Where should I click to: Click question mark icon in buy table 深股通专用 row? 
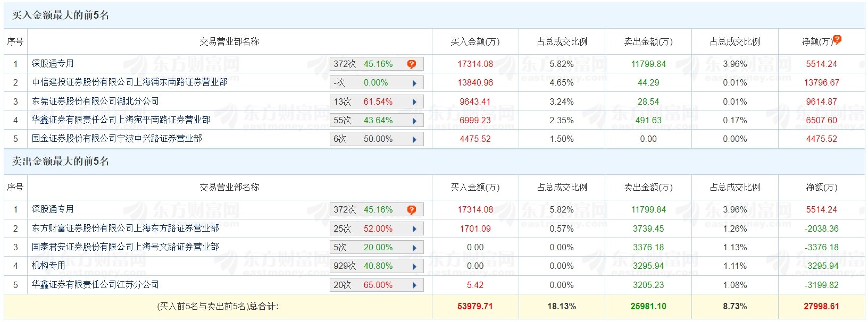click(x=411, y=64)
